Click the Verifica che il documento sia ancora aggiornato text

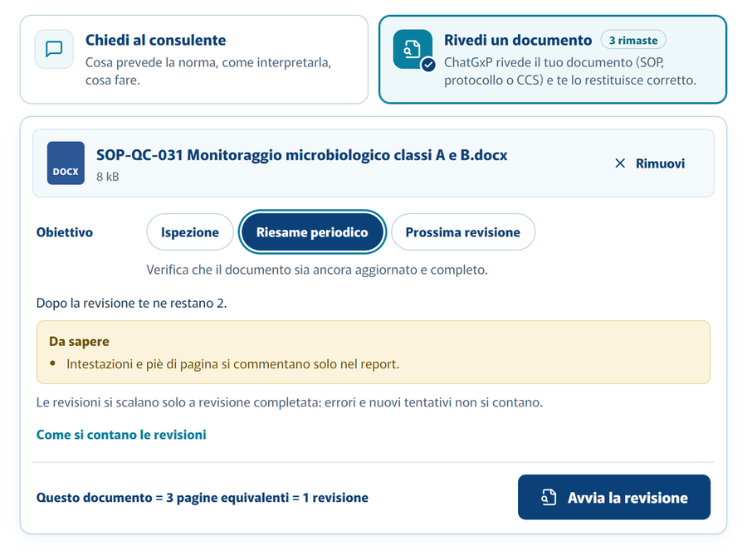tap(317, 270)
